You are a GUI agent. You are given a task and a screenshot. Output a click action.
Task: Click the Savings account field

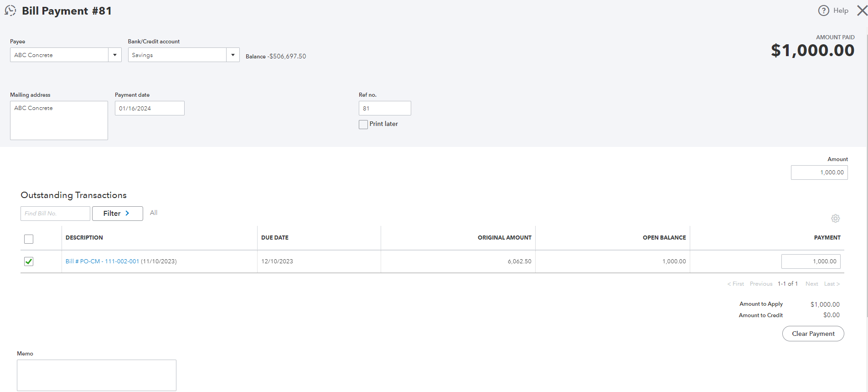pyautogui.click(x=177, y=55)
